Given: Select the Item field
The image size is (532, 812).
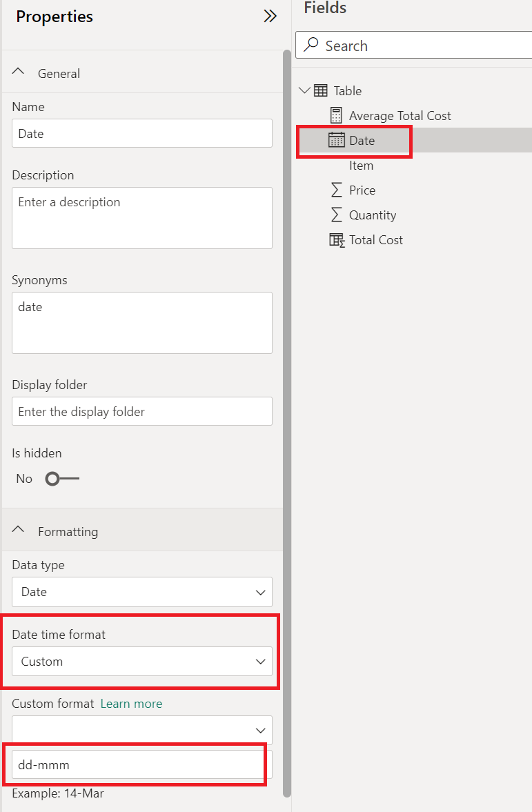Looking at the screenshot, I should point(361,165).
